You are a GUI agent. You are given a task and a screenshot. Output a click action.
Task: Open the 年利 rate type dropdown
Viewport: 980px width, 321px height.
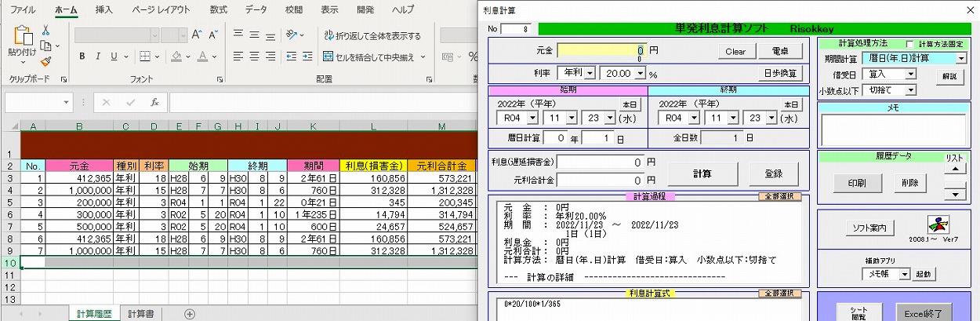[589, 73]
